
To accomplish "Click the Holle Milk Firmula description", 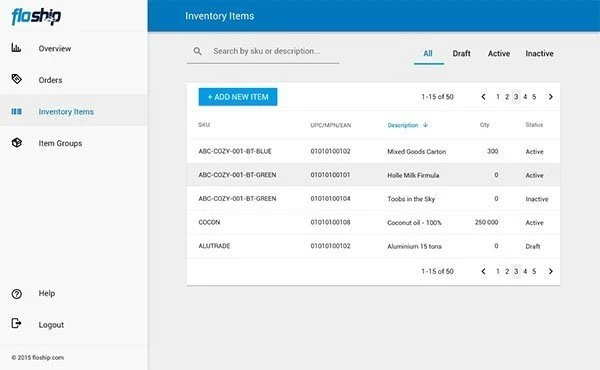I will coord(413,175).
